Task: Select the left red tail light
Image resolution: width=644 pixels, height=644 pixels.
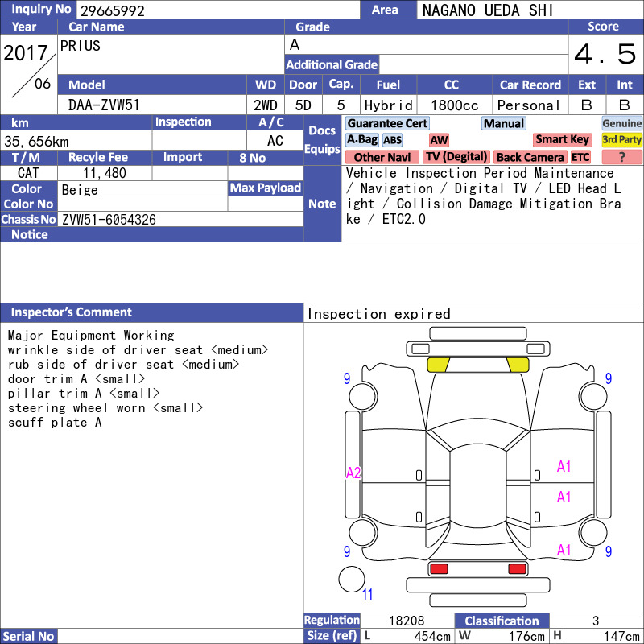Action: pos(439,569)
